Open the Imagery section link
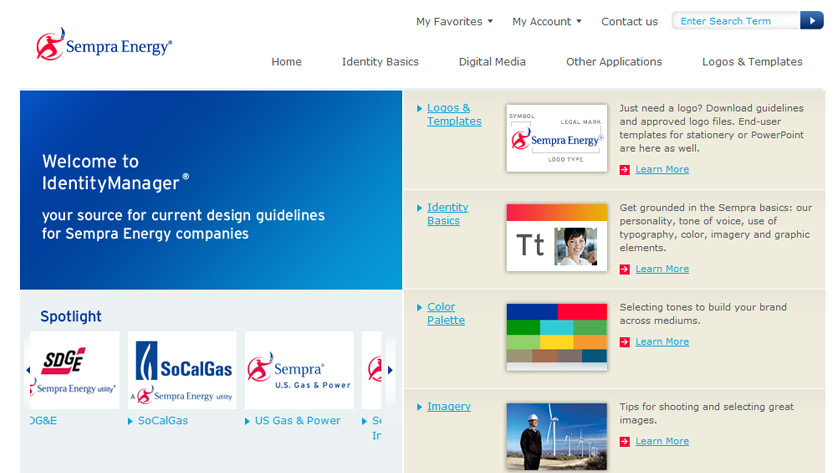This screenshot has width=840, height=473. click(x=449, y=407)
